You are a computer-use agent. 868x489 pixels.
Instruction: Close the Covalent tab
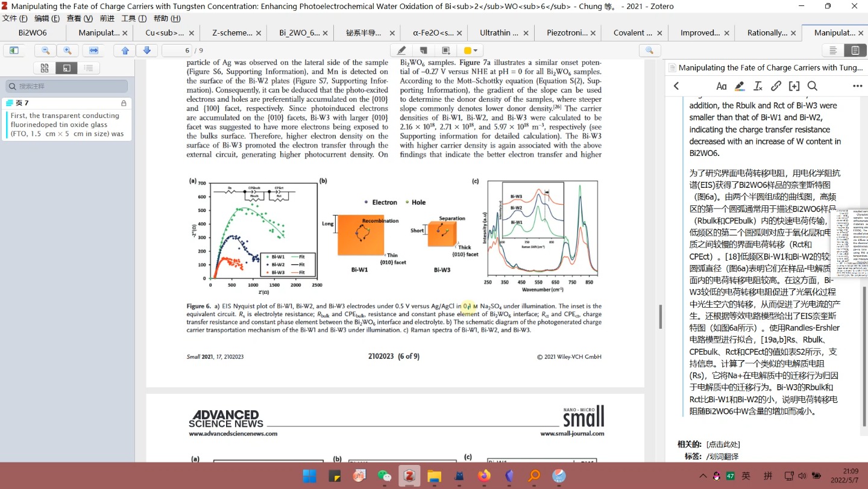[660, 33]
